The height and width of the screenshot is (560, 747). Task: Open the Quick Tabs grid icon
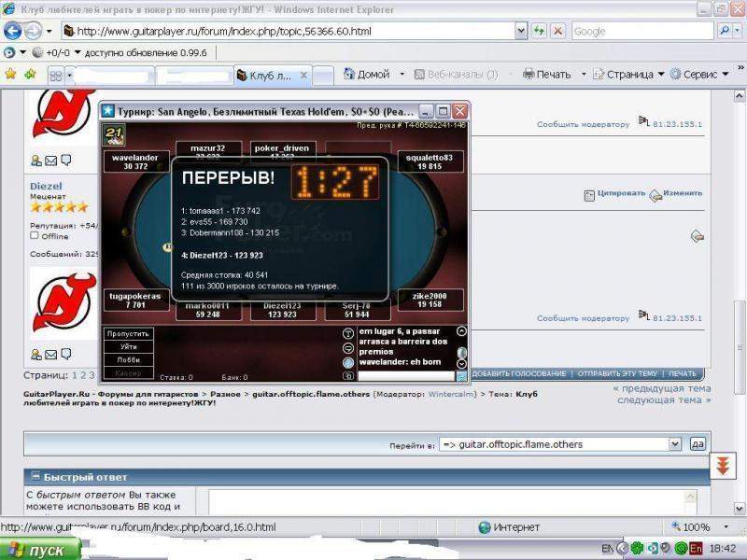[x=56, y=76]
